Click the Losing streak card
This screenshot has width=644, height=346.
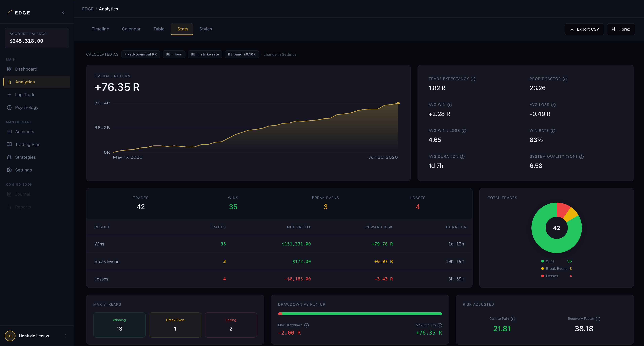point(231,325)
